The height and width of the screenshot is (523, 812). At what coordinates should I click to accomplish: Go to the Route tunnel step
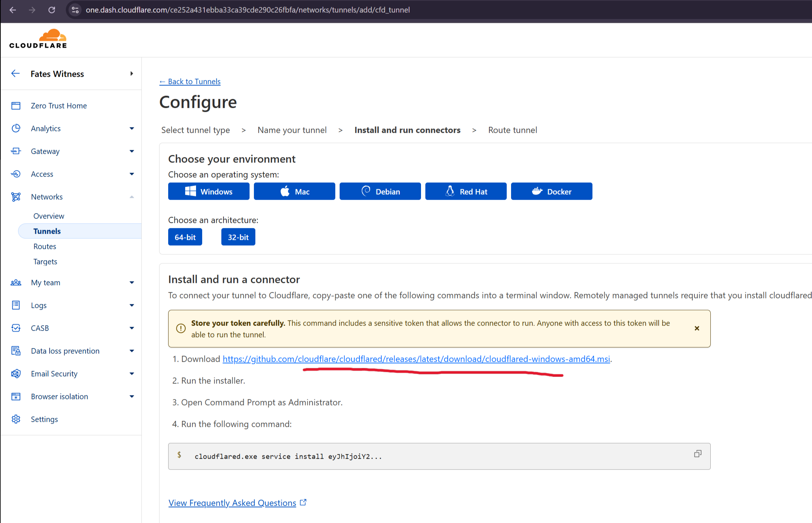(x=512, y=130)
